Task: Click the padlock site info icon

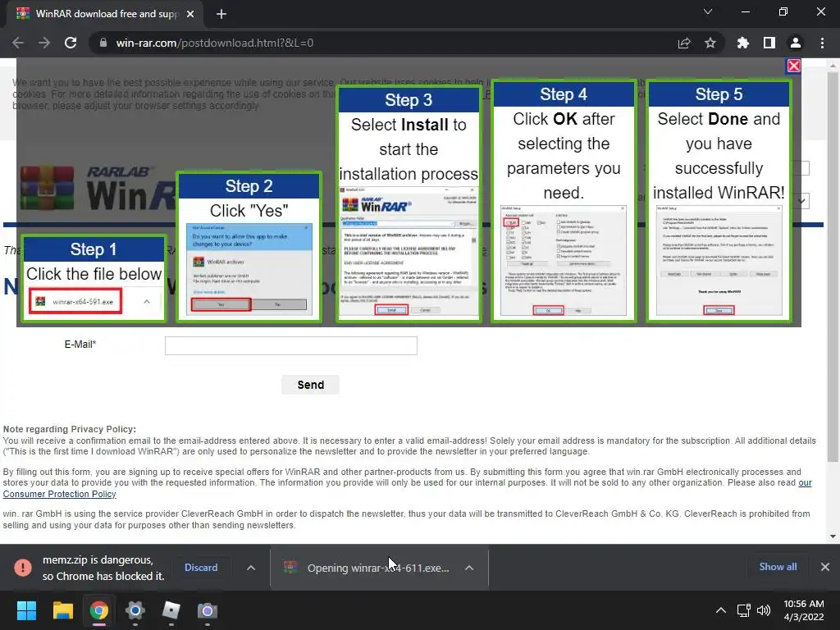Action: pos(103,43)
